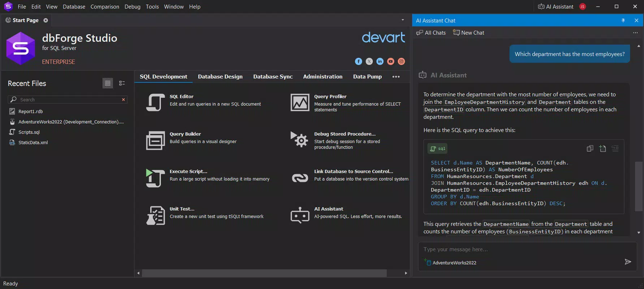
Task: Toggle word wrap in code block
Action: (615, 148)
